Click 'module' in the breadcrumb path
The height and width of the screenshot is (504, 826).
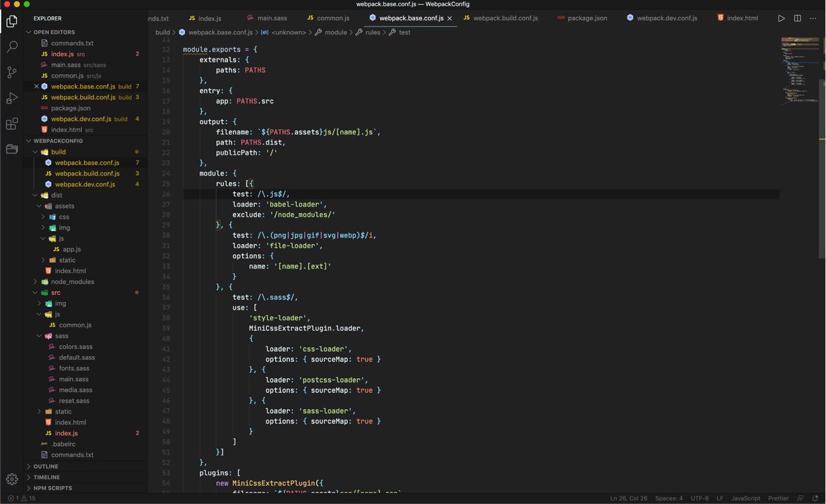click(336, 32)
